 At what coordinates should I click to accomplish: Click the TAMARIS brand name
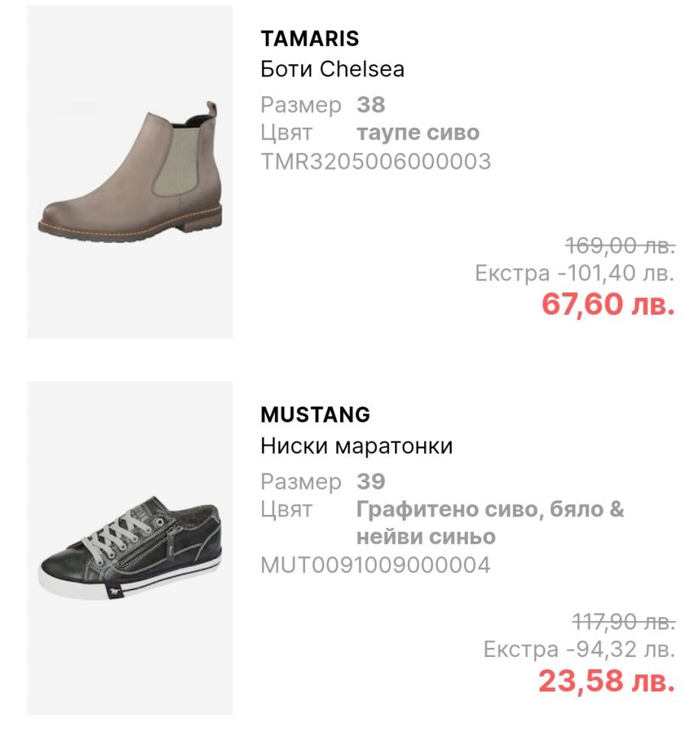(x=309, y=38)
